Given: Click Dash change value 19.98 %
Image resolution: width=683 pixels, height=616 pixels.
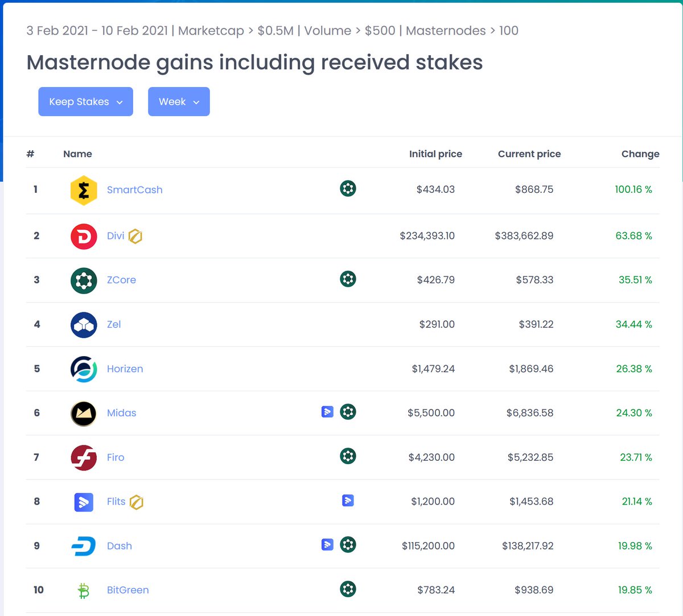Looking at the screenshot, I should click(635, 546).
